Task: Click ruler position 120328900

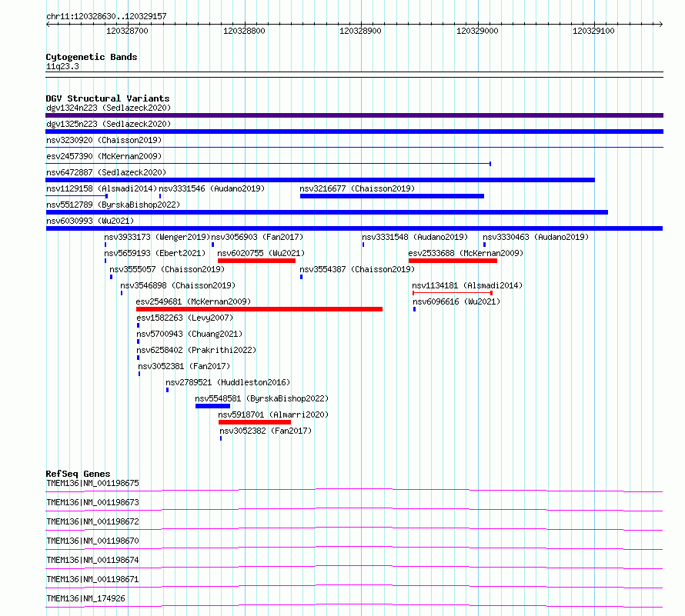Action: 360,31
